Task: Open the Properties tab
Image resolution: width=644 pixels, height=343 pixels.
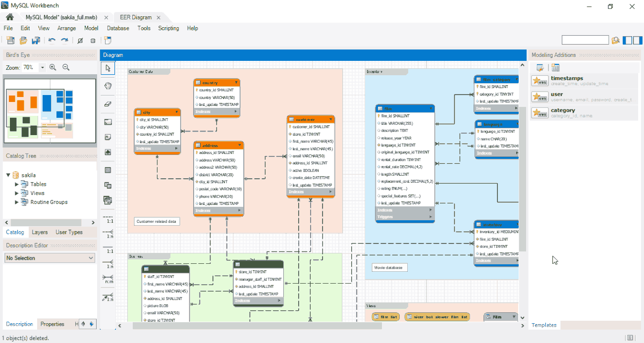Action: point(53,324)
